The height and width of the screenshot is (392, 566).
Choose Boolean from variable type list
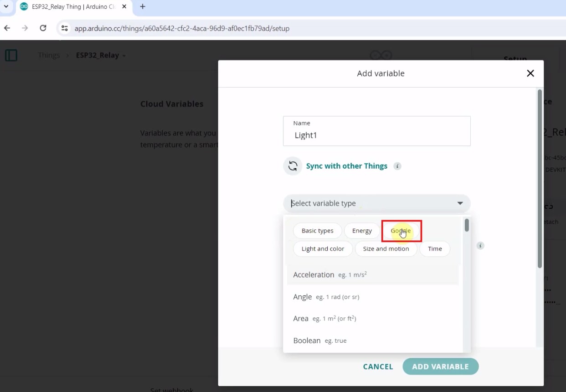click(307, 340)
